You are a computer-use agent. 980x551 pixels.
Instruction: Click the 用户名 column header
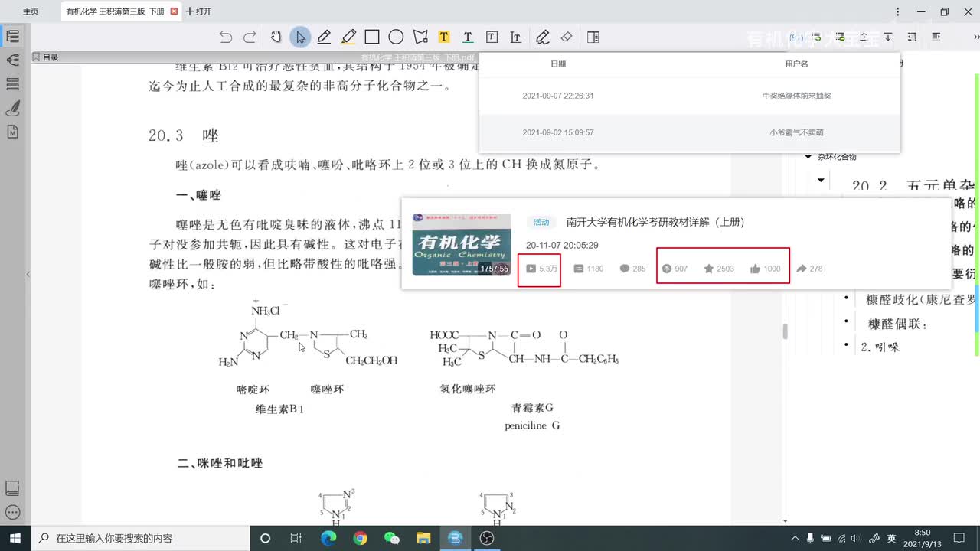(796, 64)
